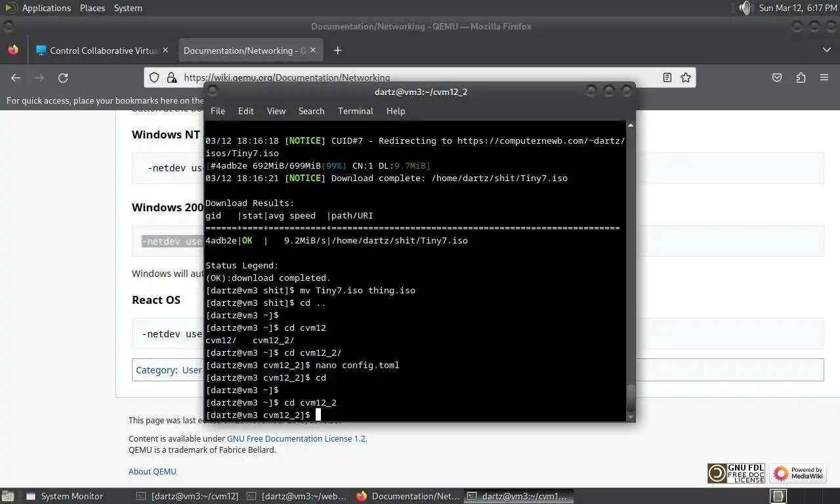
Task: Bookmark this page with the star icon
Action: pos(686,77)
